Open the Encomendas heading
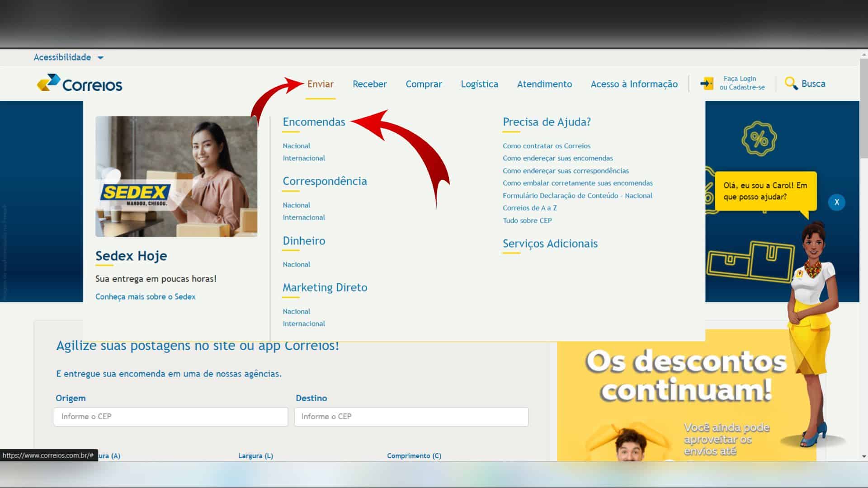The image size is (868, 488). tap(314, 122)
